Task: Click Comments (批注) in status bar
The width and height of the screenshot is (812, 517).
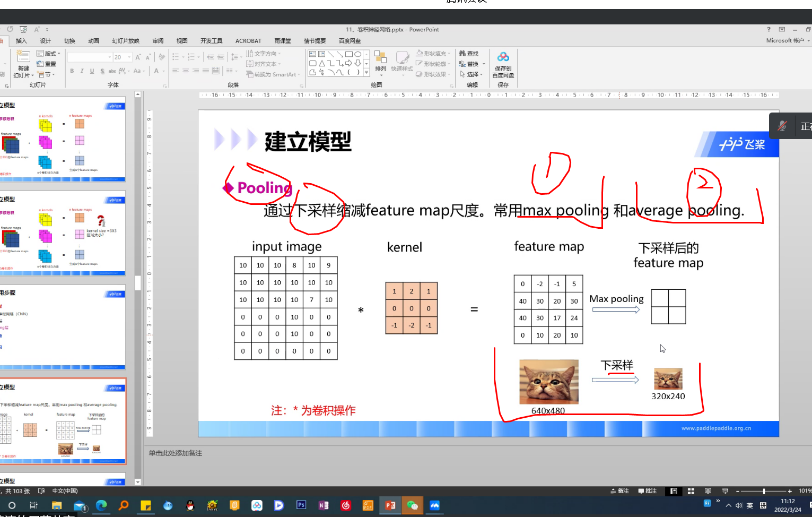Action: [x=648, y=491]
